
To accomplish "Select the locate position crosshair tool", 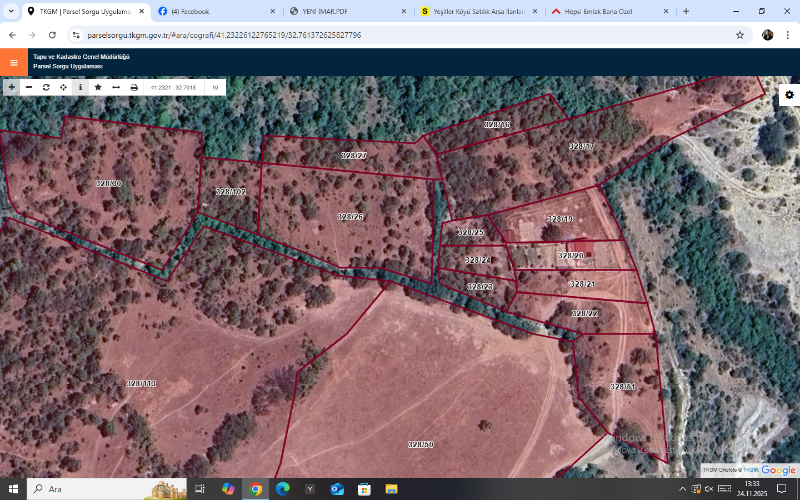I will [63, 88].
